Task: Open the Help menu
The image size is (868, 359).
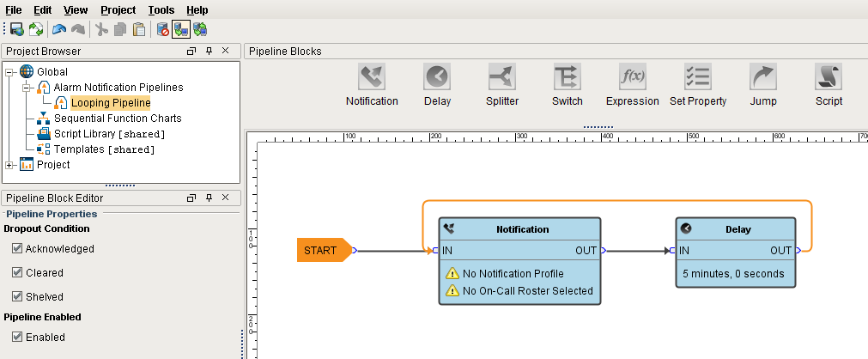Action: tap(197, 10)
